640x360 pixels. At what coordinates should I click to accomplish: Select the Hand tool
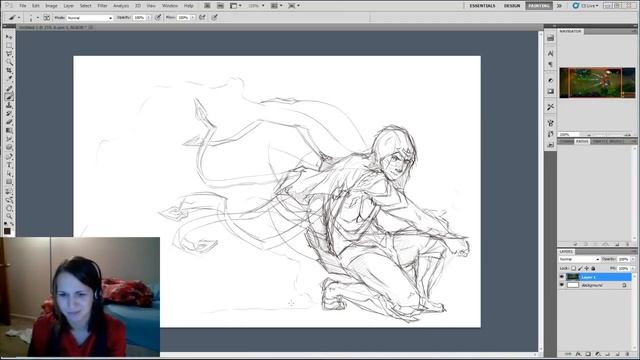9,208
